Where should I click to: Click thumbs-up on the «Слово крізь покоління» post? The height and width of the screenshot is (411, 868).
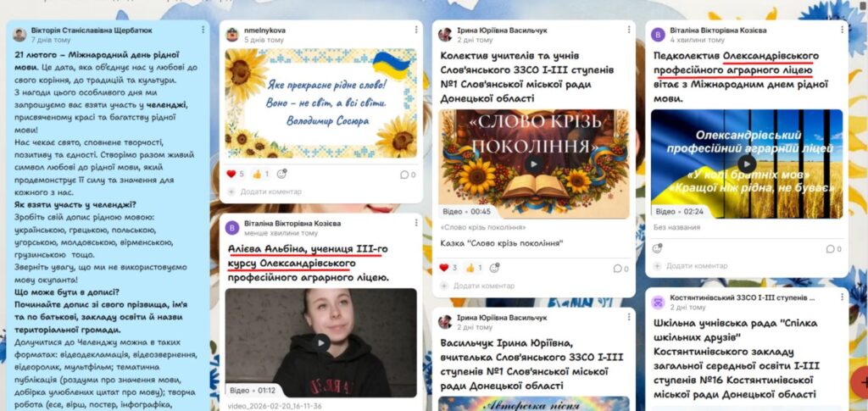pyautogui.click(x=470, y=268)
